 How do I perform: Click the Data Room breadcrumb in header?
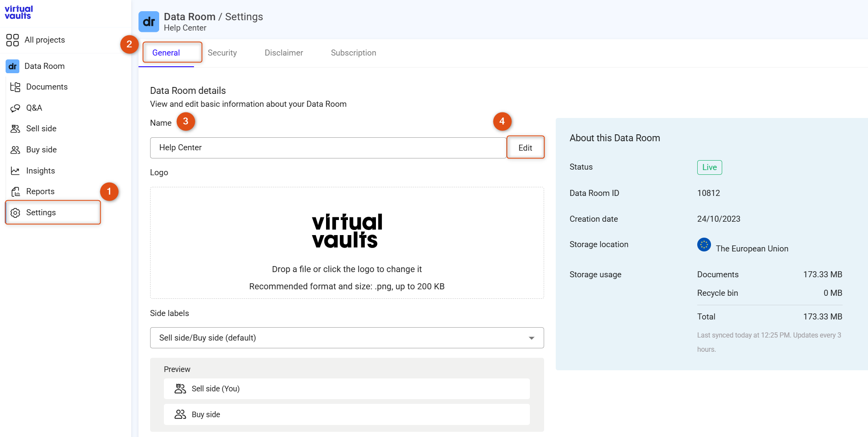[x=190, y=17]
